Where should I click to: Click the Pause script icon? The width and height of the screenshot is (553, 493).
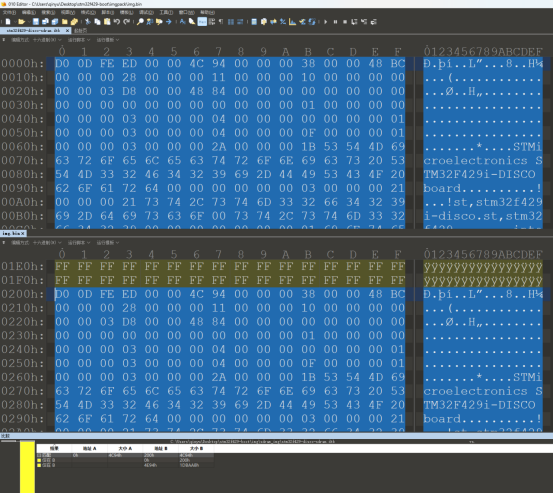[x=335, y=22]
